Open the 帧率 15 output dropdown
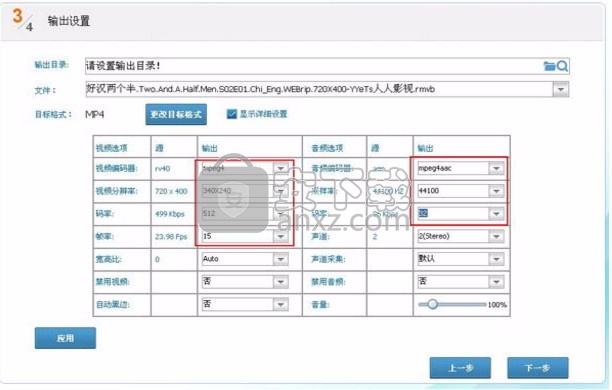The height and width of the screenshot is (390, 612). tap(281, 236)
